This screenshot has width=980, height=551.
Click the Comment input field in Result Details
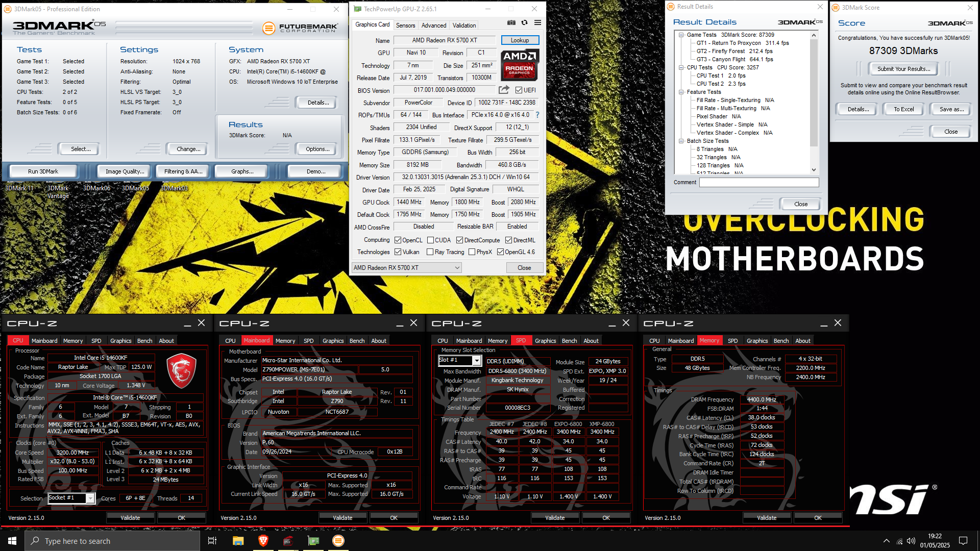click(x=759, y=183)
